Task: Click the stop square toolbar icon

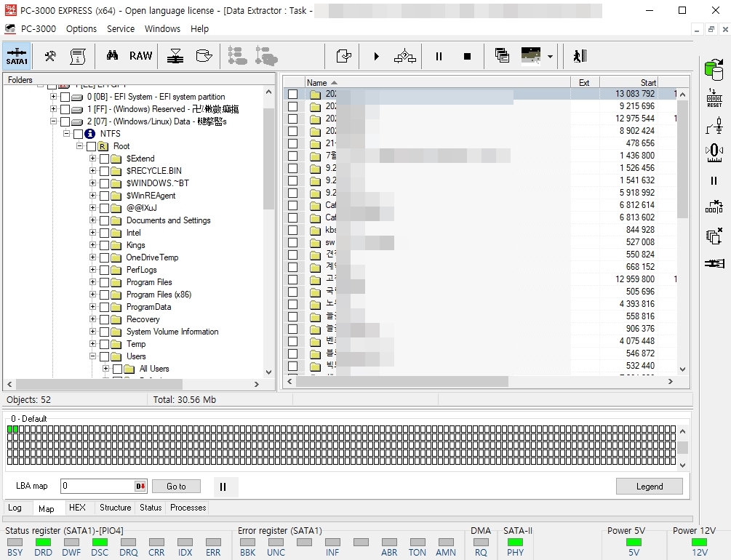Action: coord(467,57)
